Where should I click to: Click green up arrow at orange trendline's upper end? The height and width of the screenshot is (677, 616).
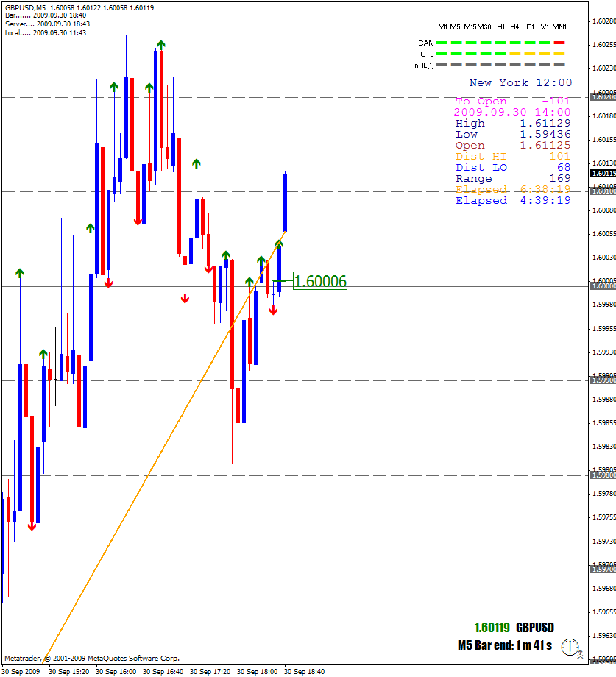coord(279,244)
